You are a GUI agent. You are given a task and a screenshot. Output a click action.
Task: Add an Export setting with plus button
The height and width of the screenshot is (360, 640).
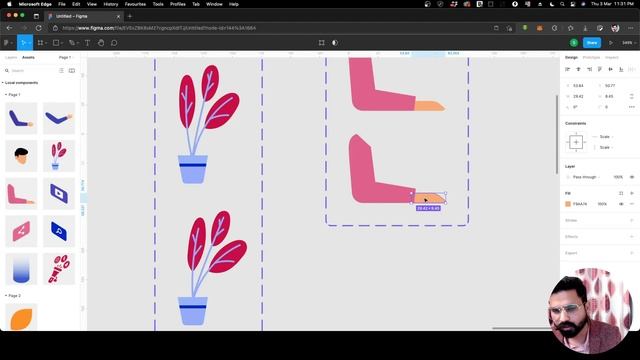(x=632, y=253)
